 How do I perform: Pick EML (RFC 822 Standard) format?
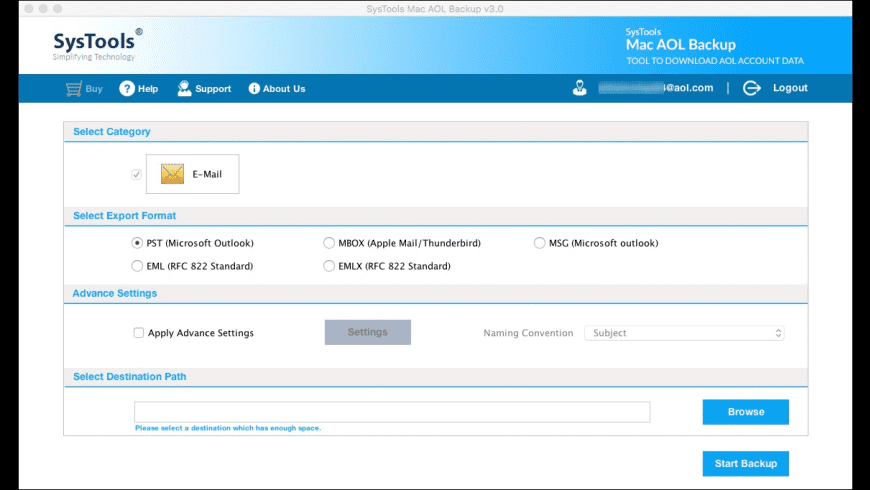tap(138, 266)
